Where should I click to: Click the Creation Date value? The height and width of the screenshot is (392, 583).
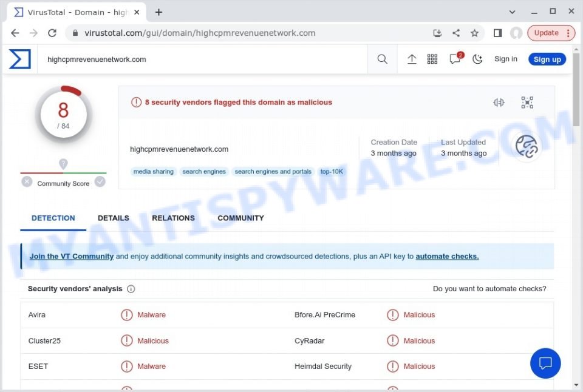[x=394, y=153]
